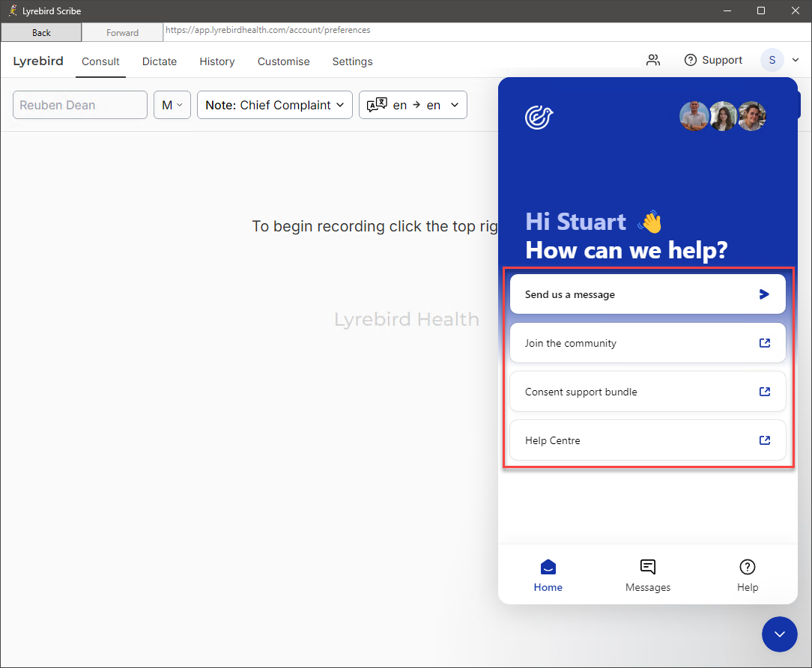The height and width of the screenshot is (668, 812).
Task: Click Consent support bundle external link icon
Action: coord(764,392)
